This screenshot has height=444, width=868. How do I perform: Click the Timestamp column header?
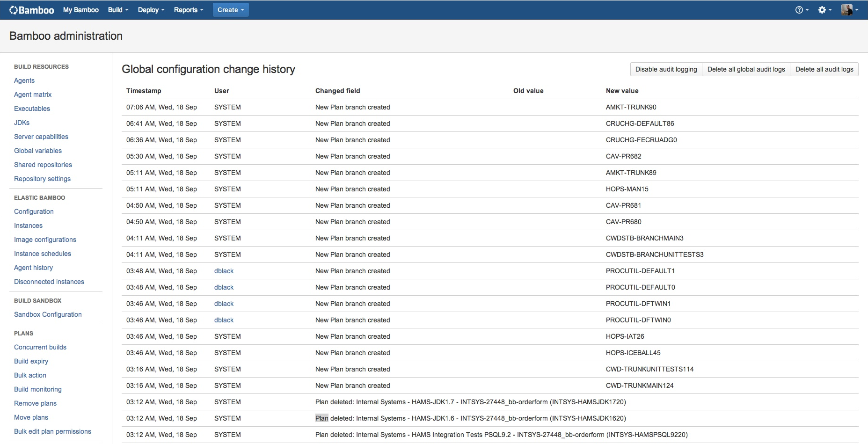[x=144, y=91]
